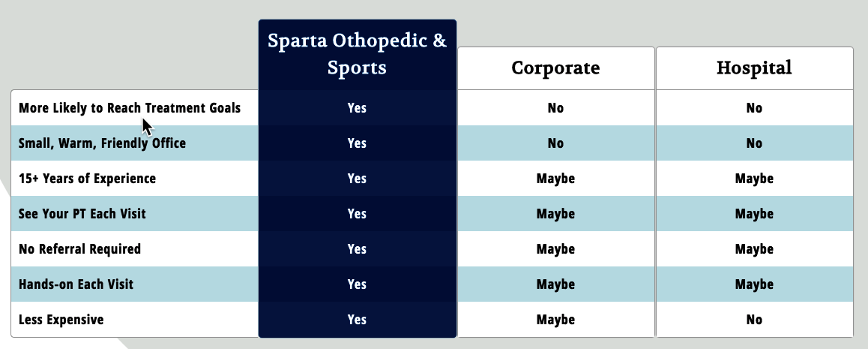The image size is (868, 349).
Task: Click the See Your PT Each Visit label
Action: click(x=82, y=214)
